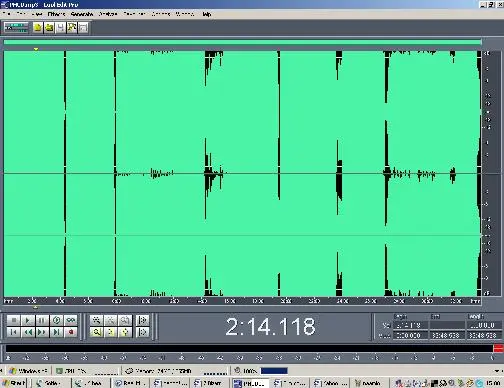
Task: Open the Generate menu
Action: pyautogui.click(x=82, y=14)
